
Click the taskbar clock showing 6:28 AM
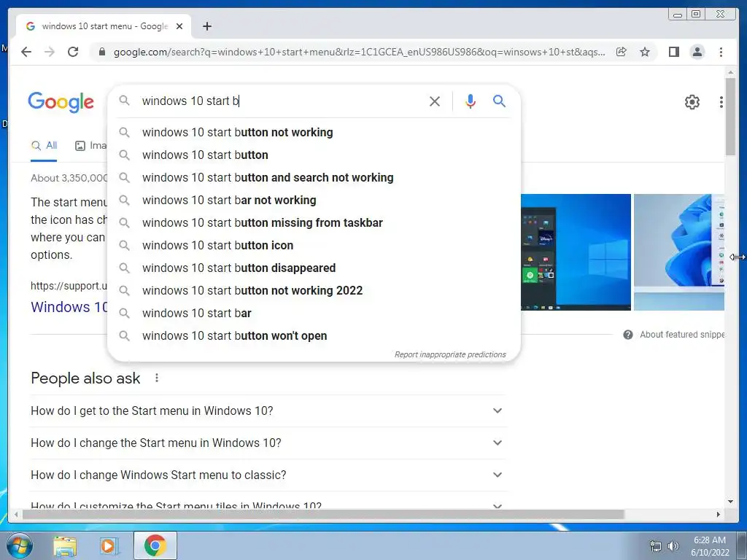point(710,546)
